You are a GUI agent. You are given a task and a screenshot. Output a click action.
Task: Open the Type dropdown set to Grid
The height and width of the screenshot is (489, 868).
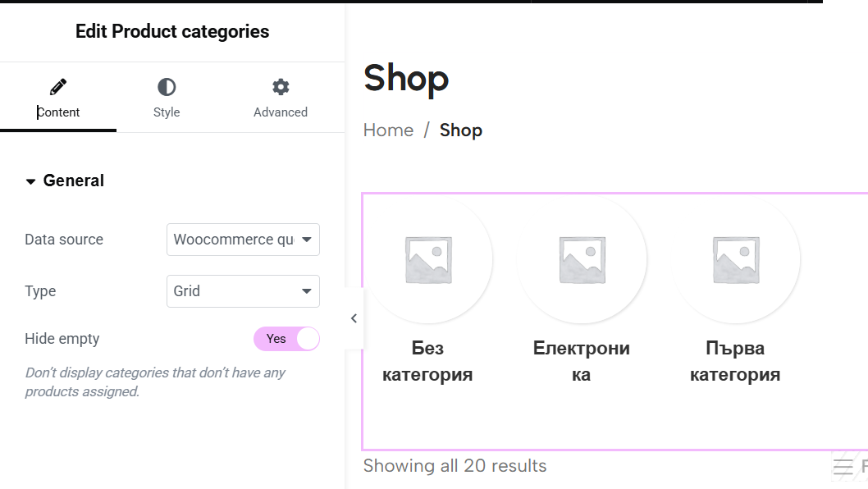click(x=243, y=291)
